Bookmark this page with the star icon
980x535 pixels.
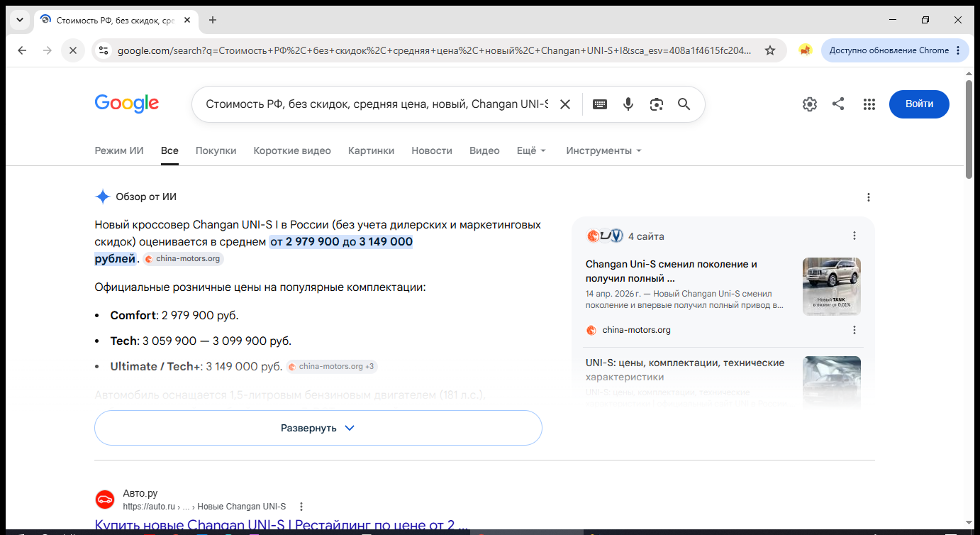(770, 50)
